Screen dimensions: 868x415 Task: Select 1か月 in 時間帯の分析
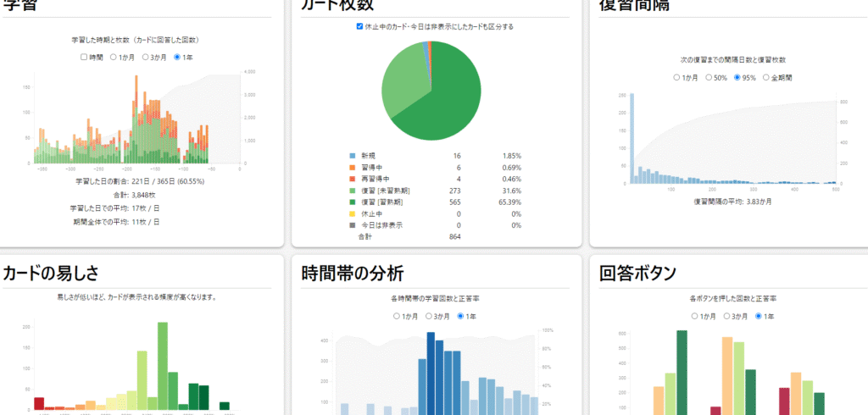398,316
